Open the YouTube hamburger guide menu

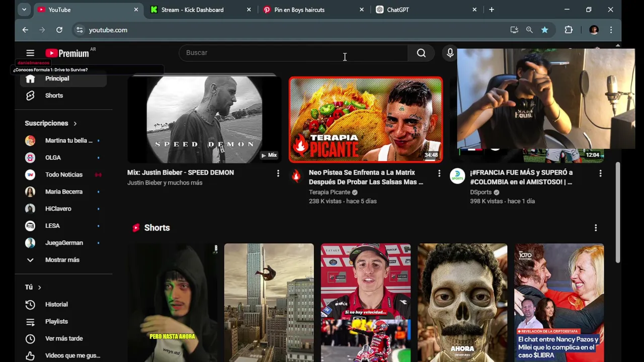click(x=30, y=53)
